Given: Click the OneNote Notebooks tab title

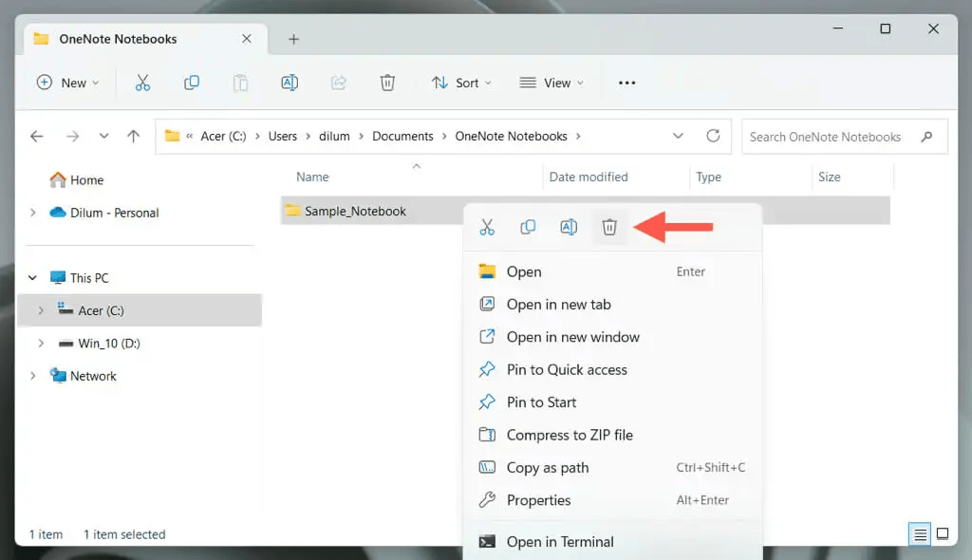Looking at the screenshot, I should 118,39.
